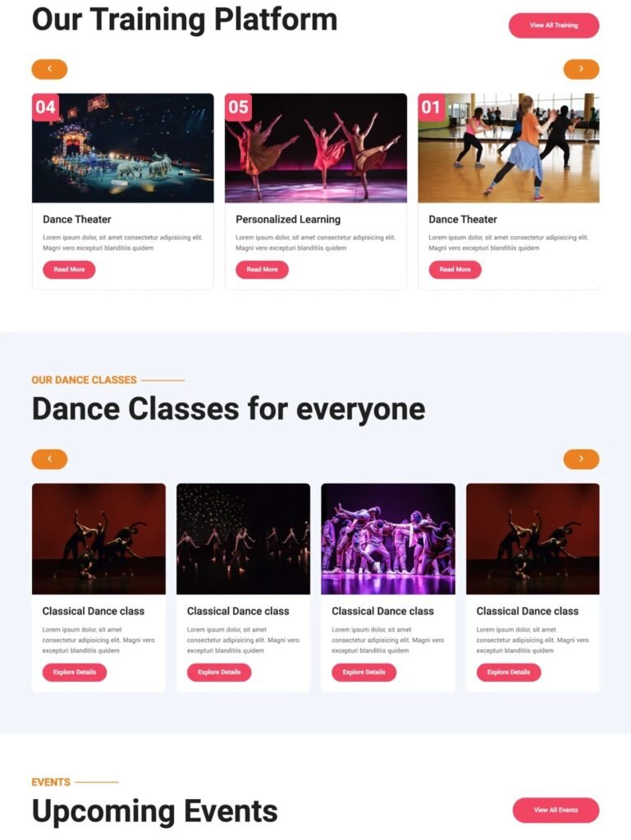Image resolution: width=631 pixels, height=840 pixels.
Task: Open View All Training button
Action: (x=554, y=25)
